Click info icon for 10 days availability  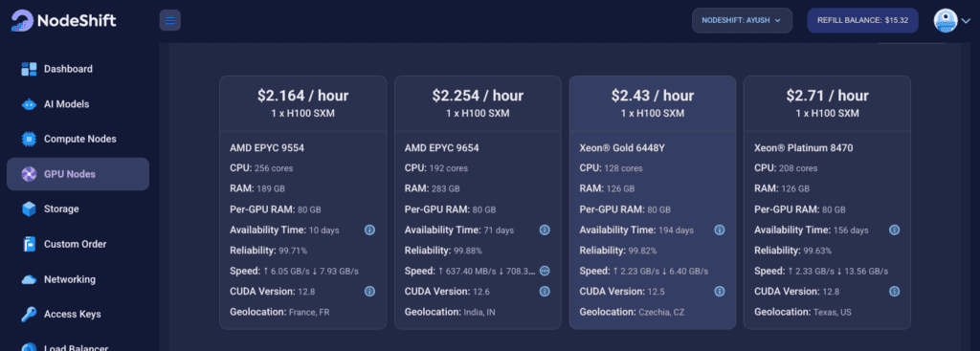(370, 230)
